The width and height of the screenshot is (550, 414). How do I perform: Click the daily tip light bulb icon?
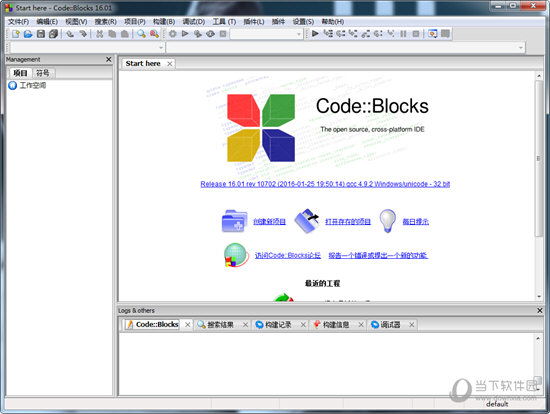[x=388, y=221]
